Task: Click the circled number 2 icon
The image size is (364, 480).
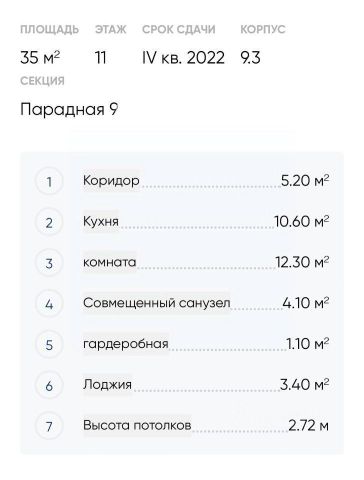Action: 49,222
